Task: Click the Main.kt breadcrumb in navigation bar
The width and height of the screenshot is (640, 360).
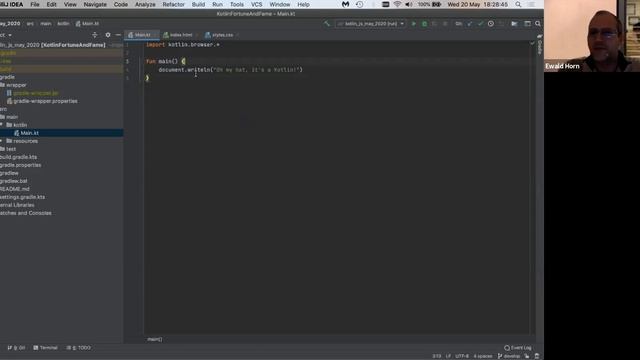Action: 87,24
